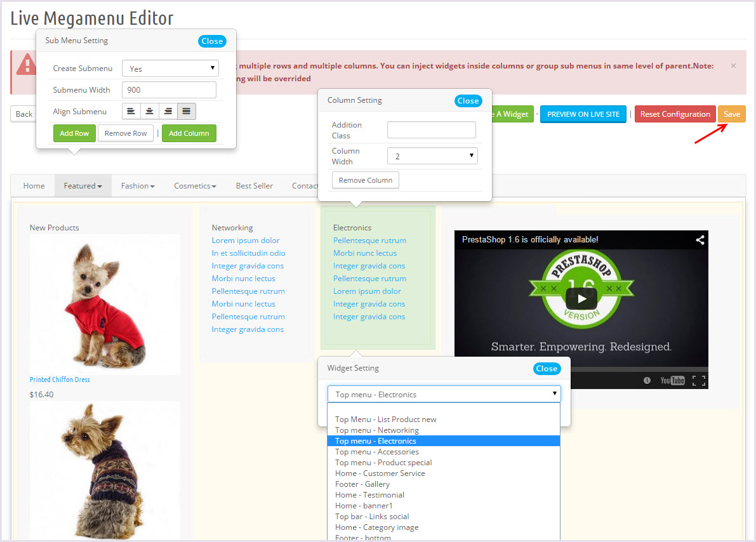Align submenu to the left
This screenshot has height=542, width=756.
131,112
